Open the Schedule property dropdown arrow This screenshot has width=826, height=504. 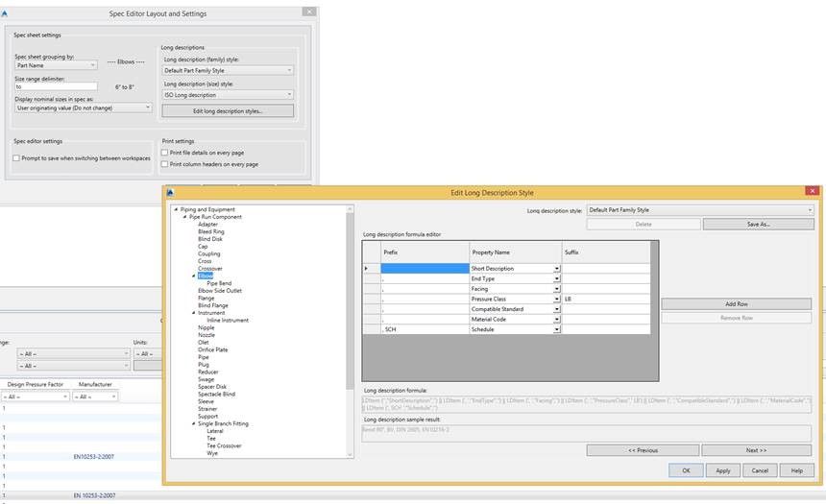(x=557, y=329)
